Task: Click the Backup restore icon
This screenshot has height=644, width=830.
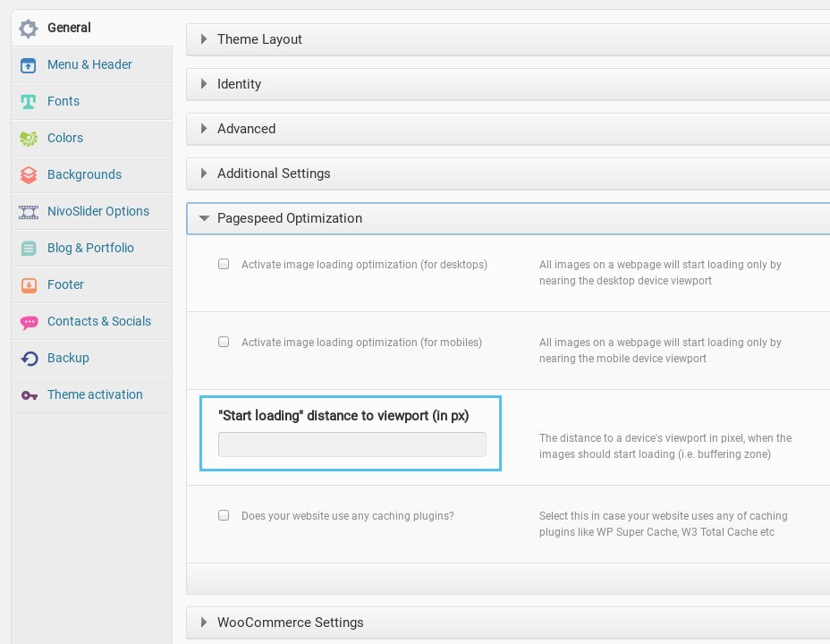Action: pos(29,358)
